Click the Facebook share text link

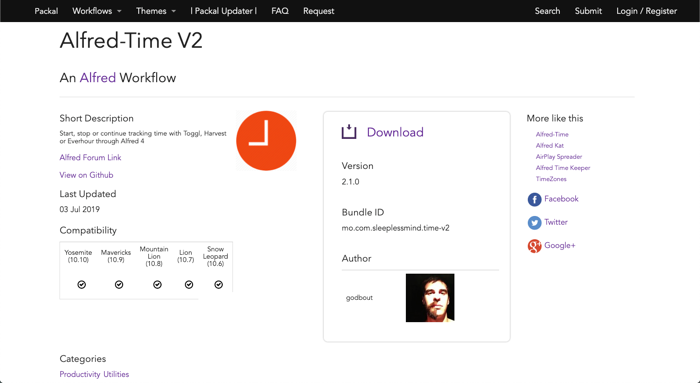tap(561, 199)
